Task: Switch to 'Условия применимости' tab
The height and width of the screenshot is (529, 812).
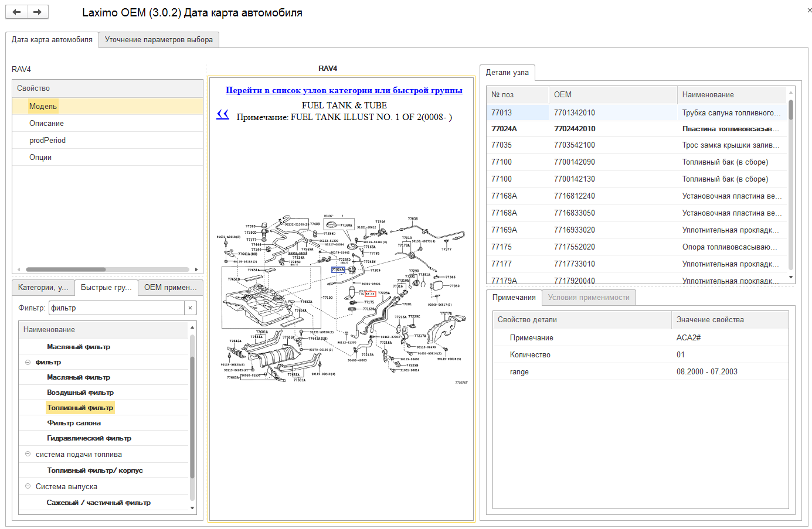Action: click(589, 298)
